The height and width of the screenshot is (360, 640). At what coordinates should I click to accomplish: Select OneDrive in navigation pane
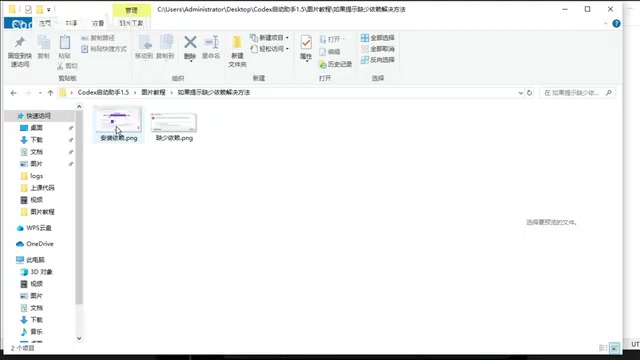tap(40, 244)
